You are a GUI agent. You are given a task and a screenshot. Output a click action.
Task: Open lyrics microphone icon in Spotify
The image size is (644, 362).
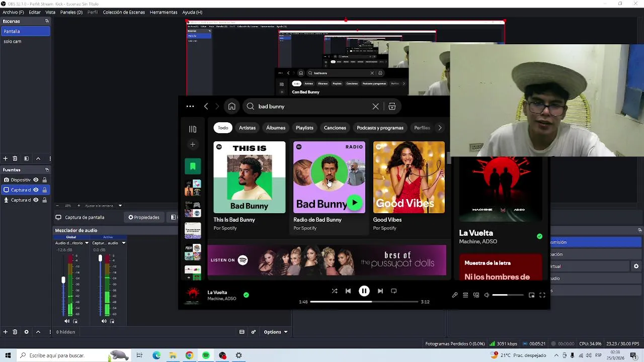(455, 295)
